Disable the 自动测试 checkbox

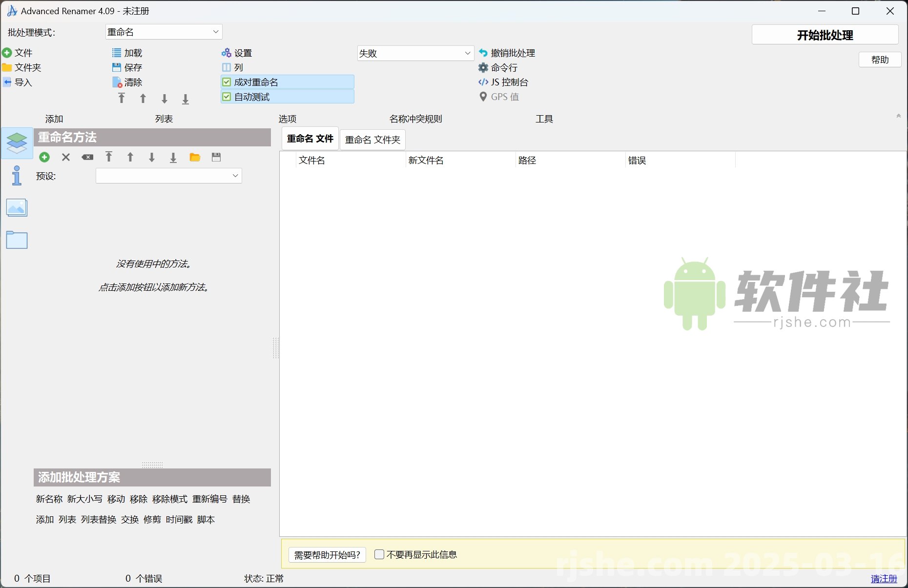click(226, 97)
